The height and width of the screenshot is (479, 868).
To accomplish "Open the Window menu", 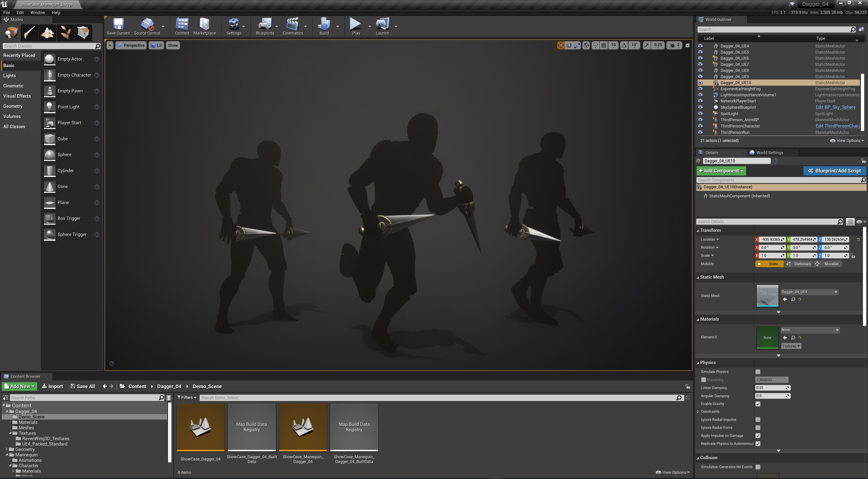I will [x=37, y=12].
